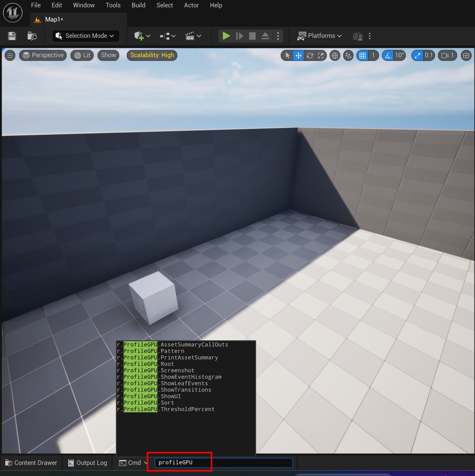Open the Cmd console type dropdown
Image resolution: width=475 pixels, height=476 pixels.
coord(133,463)
